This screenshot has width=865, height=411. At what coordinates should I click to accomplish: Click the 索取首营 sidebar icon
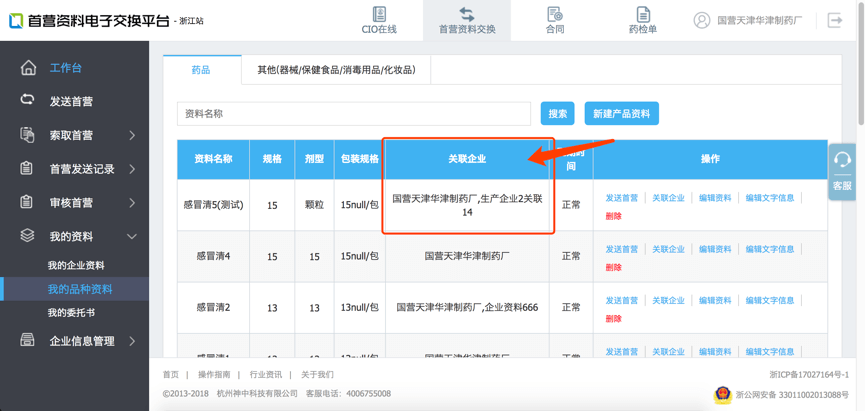[x=27, y=134]
